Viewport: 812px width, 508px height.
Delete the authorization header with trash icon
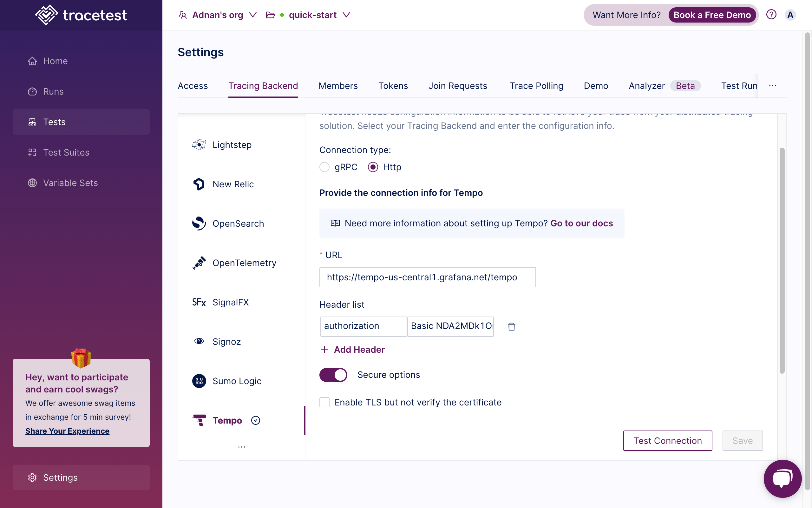[511, 327]
